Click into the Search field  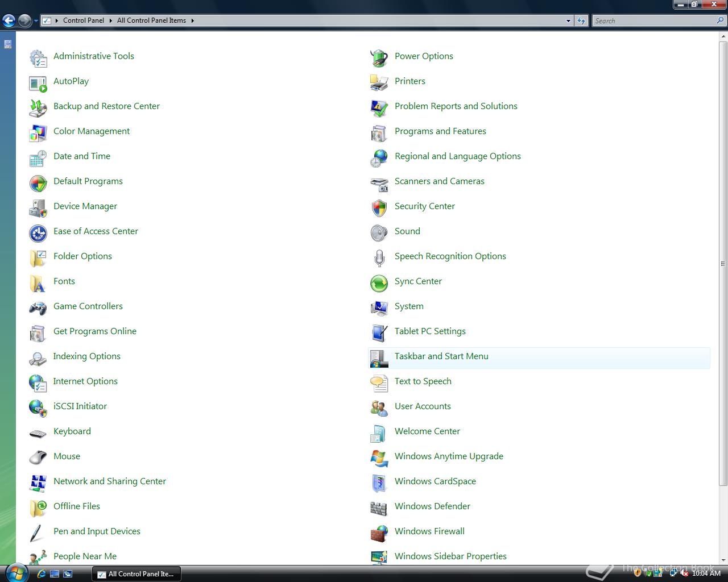pyautogui.click(x=654, y=21)
